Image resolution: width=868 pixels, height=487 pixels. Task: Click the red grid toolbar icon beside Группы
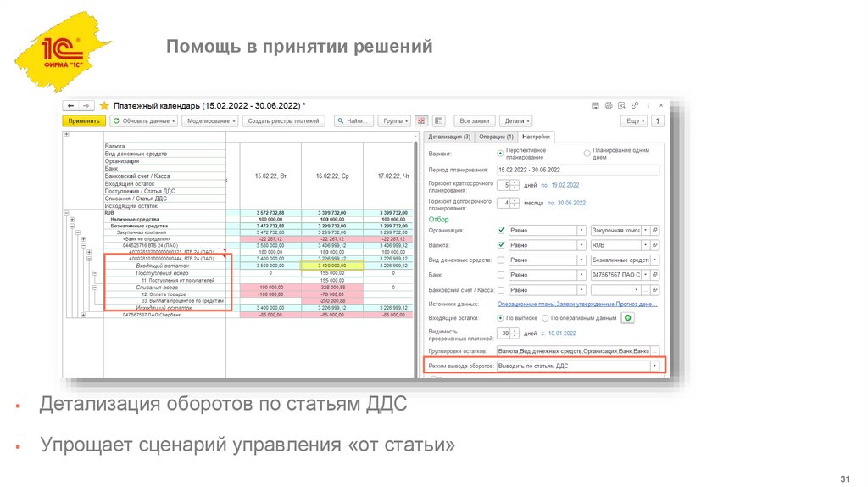(422, 120)
